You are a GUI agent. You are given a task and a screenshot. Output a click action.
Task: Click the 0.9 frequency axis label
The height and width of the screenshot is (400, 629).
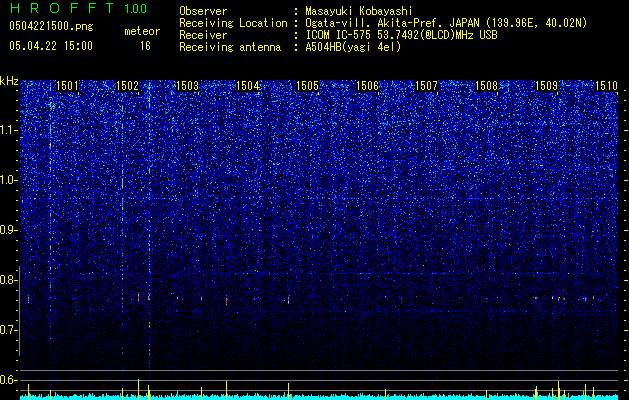(9, 230)
